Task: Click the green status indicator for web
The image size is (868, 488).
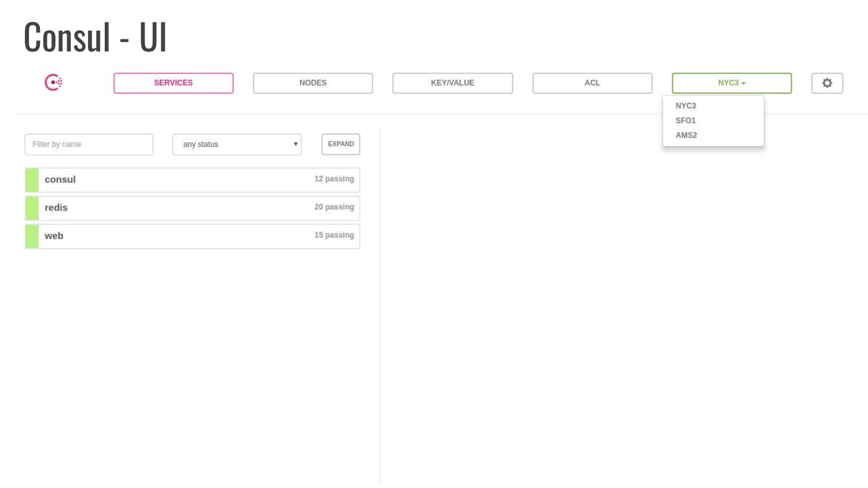Action: pyautogui.click(x=32, y=236)
